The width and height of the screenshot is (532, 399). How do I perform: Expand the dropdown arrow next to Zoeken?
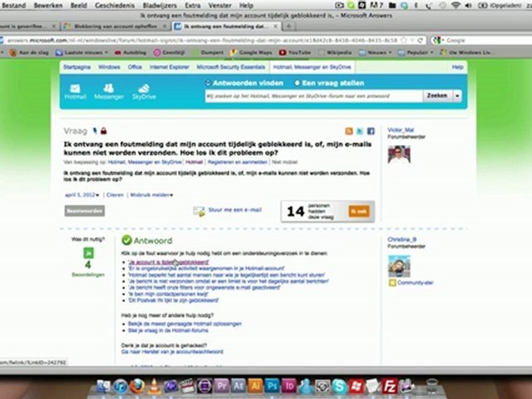pos(457,96)
